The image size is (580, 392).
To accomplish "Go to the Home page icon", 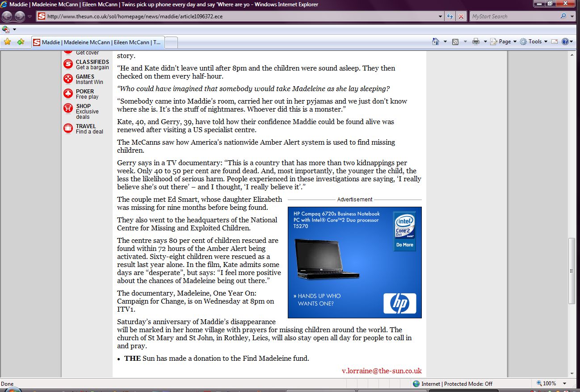I will point(436,42).
